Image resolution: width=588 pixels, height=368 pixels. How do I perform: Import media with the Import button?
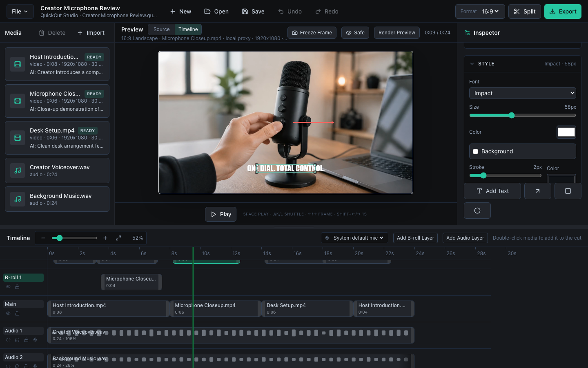coord(91,33)
